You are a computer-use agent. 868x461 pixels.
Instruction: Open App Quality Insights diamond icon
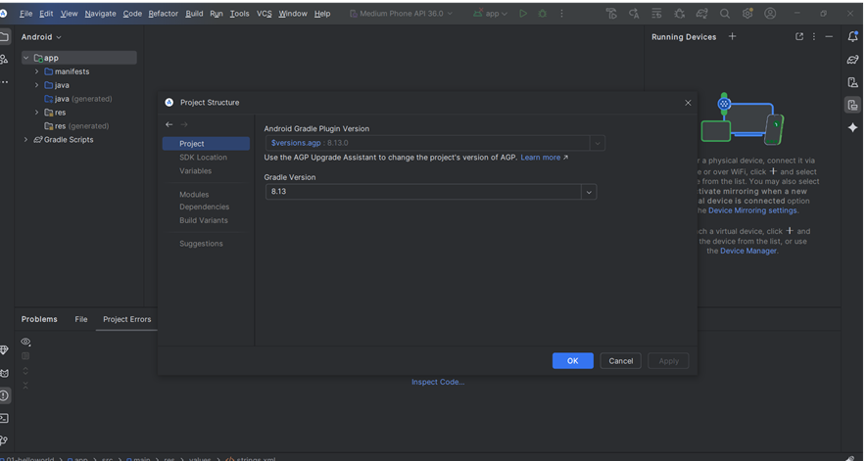pyautogui.click(x=4, y=350)
